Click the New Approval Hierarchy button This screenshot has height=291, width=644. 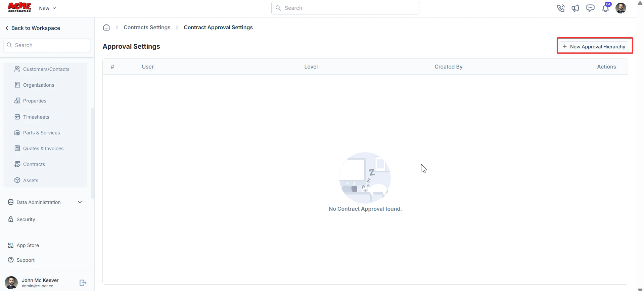coord(594,47)
